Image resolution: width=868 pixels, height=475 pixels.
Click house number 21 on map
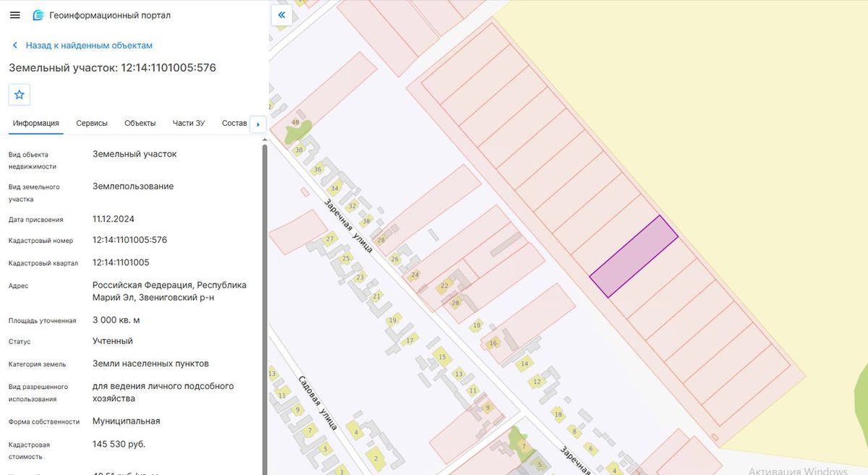pyautogui.click(x=376, y=296)
